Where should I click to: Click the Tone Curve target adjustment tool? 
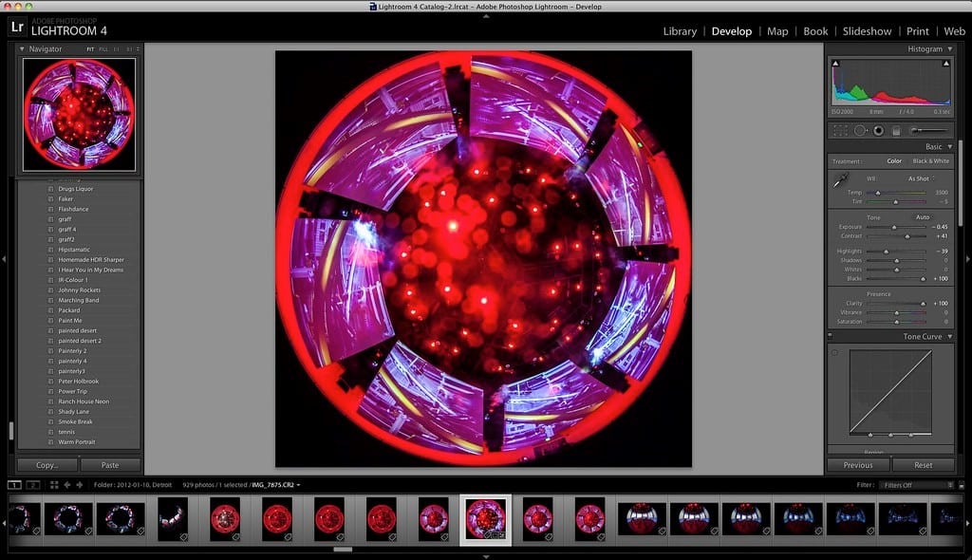[834, 353]
